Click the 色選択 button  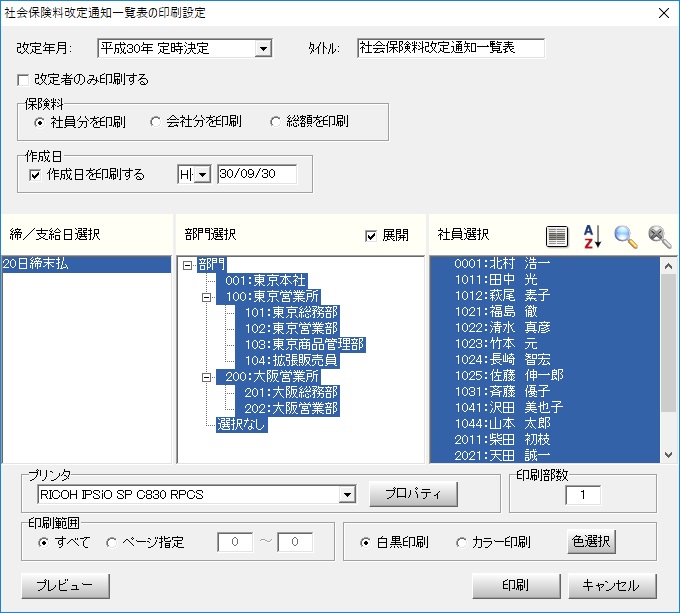591,541
